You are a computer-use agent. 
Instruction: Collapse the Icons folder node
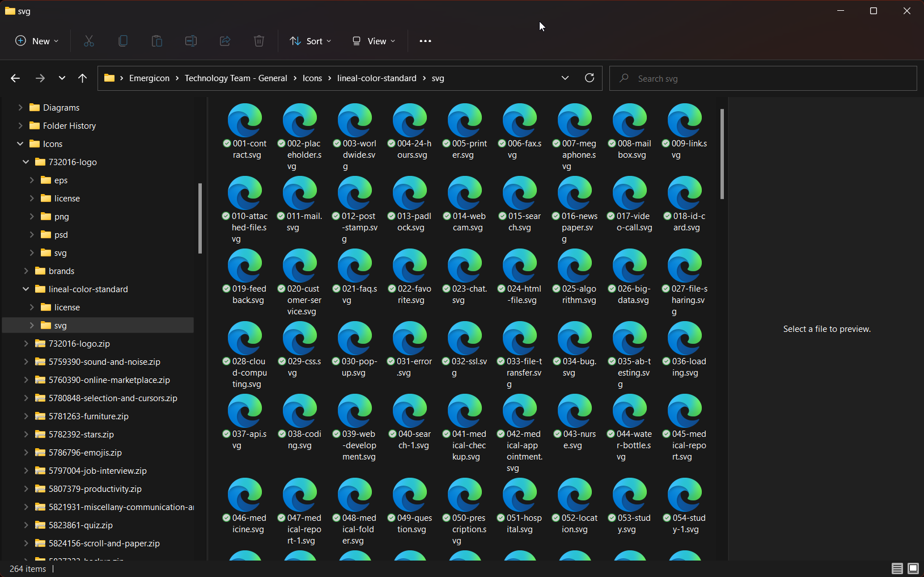click(x=20, y=144)
